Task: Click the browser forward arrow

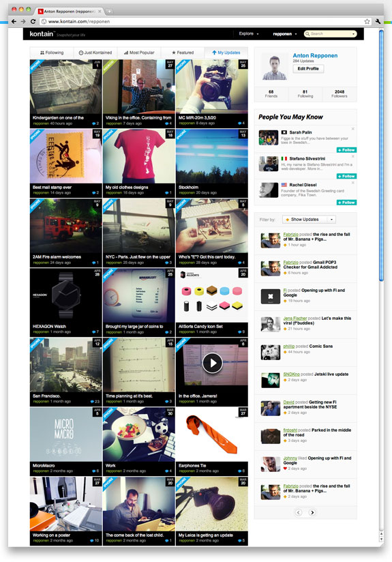Action: click(x=23, y=22)
